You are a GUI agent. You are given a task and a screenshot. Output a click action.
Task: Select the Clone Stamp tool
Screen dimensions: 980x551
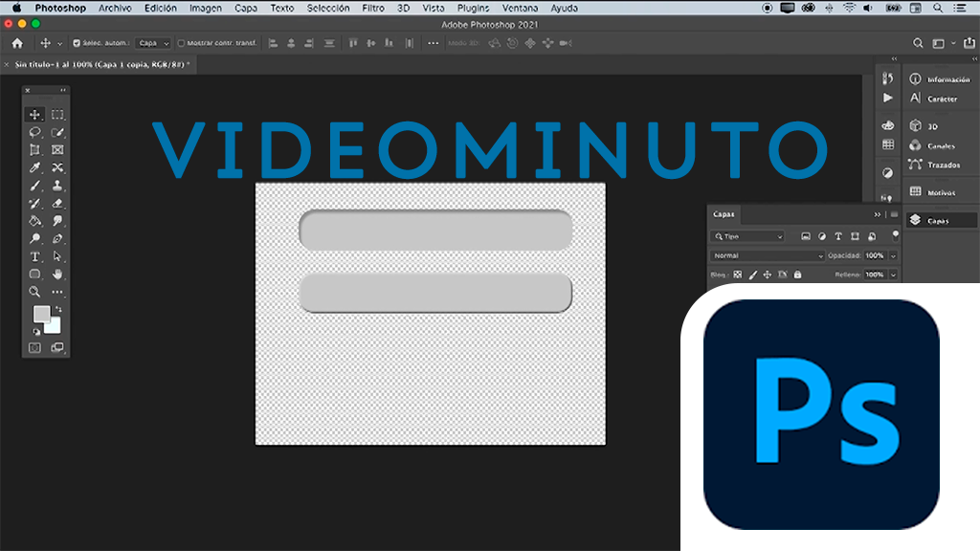pos(57,186)
